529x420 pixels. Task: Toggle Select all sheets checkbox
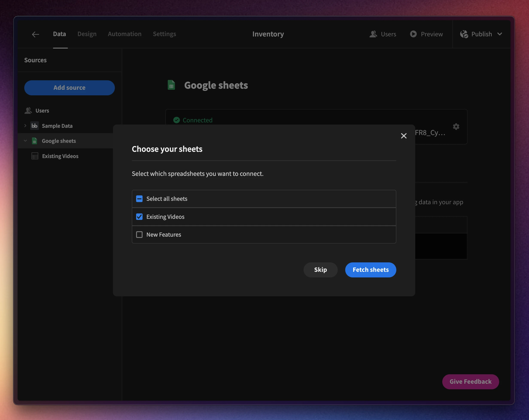139,198
